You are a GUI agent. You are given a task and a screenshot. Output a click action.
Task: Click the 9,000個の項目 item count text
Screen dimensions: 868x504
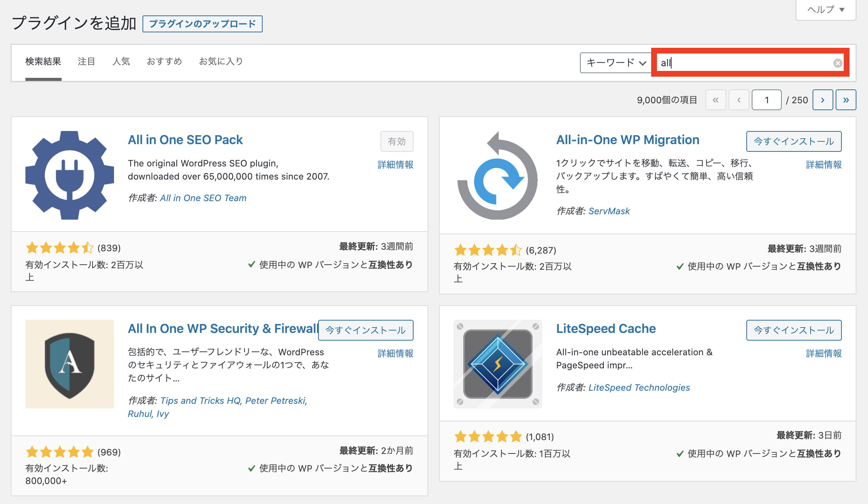(x=667, y=100)
